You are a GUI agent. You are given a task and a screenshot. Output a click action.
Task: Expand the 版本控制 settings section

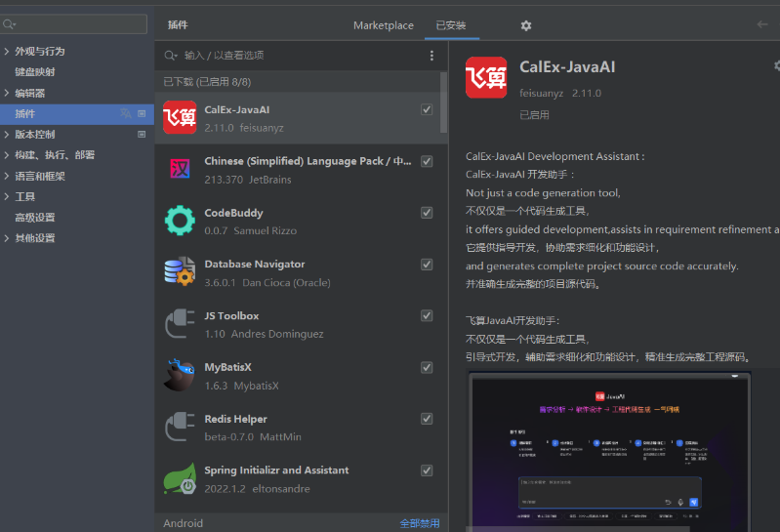coord(7,135)
